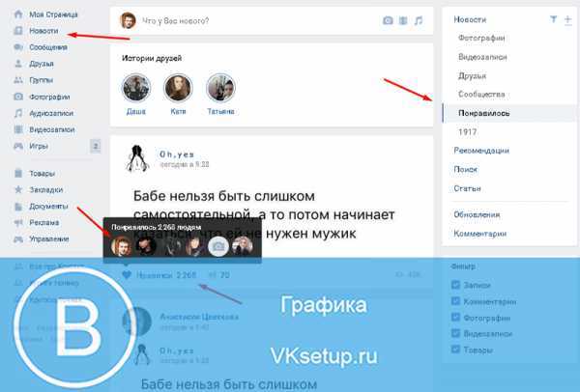
Task: Open Обновления in right panel
Action: tap(477, 214)
